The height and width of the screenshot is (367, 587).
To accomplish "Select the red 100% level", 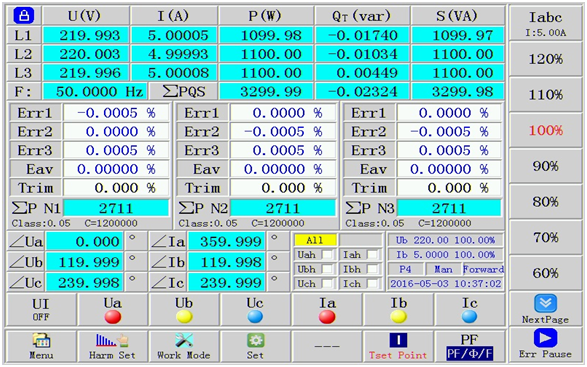I will [545, 131].
